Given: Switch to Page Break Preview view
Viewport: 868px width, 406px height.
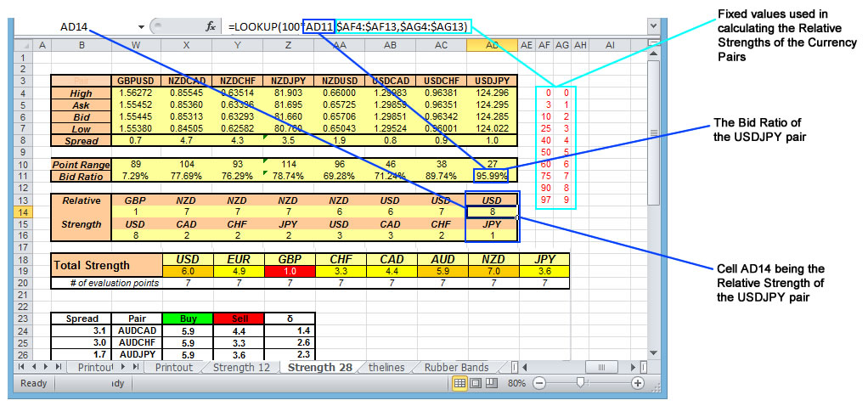Looking at the screenshot, I should pos(490,383).
